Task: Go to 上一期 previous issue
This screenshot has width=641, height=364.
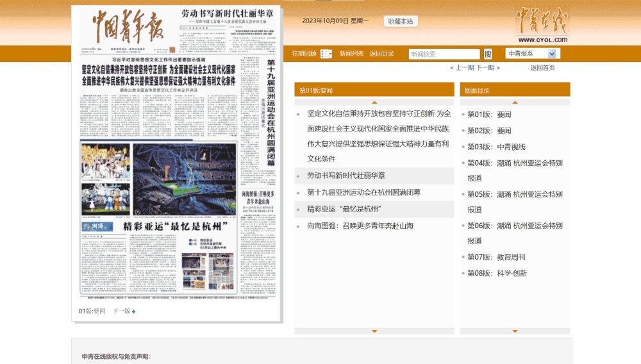Action: 465,67
